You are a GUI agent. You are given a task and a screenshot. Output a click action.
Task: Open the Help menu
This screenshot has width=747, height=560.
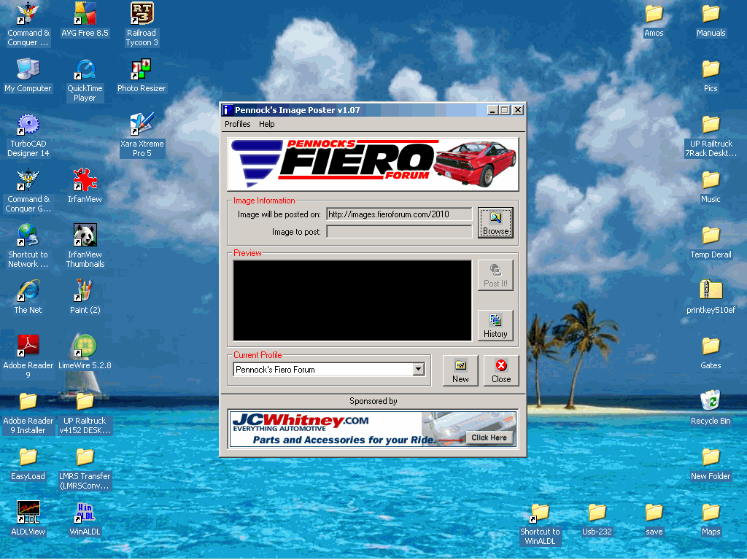267,124
